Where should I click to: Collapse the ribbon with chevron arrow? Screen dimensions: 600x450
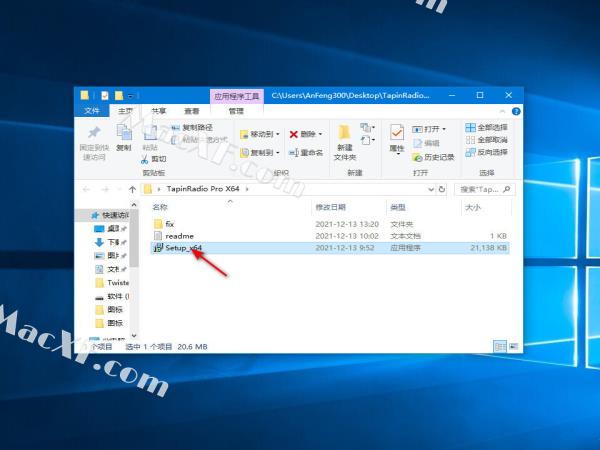point(502,111)
